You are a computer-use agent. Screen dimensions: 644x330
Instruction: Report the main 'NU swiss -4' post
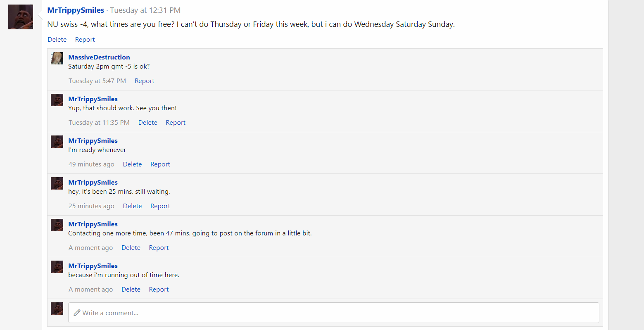[x=85, y=40]
